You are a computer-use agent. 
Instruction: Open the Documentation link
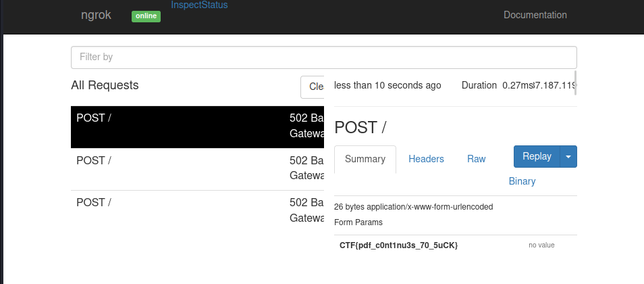coord(535,15)
